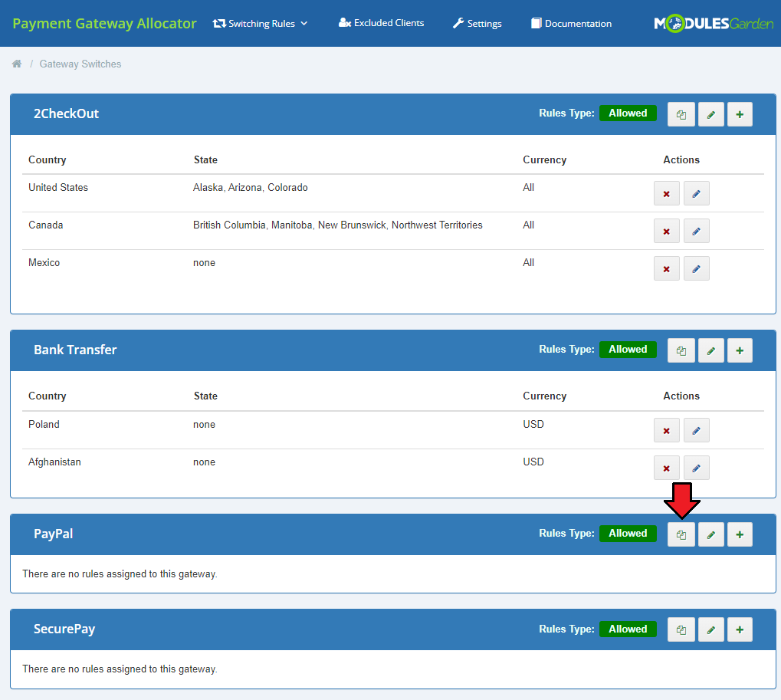Open Excluded Clients page
The image size is (781, 700).
point(381,23)
